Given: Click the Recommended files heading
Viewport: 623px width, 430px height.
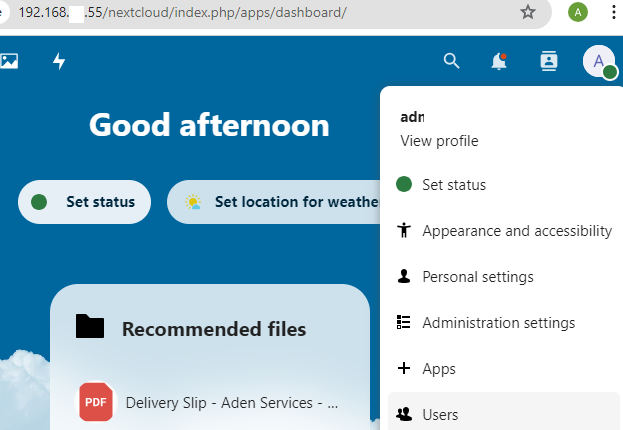Looking at the screenshot, I should click(x=214, y=329).
